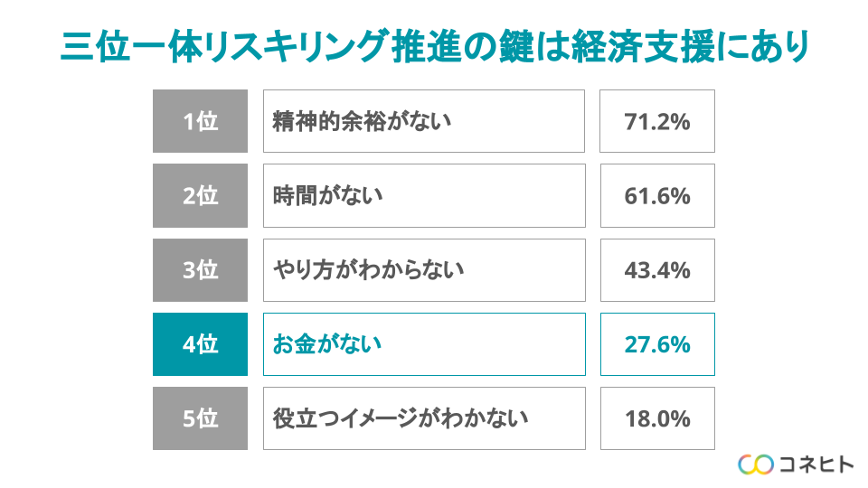Select the 2位 rank box
Viewport: 868px width, 488px height.
200,195
